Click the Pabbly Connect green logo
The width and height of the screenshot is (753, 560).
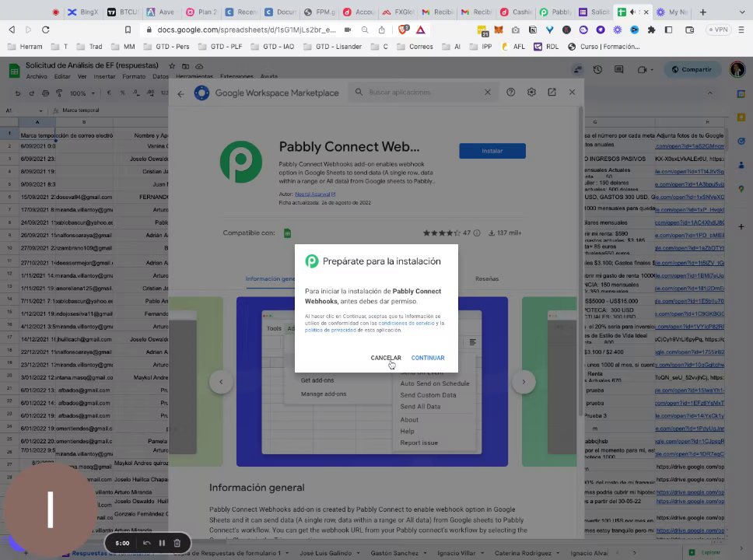tap(241, 162)
